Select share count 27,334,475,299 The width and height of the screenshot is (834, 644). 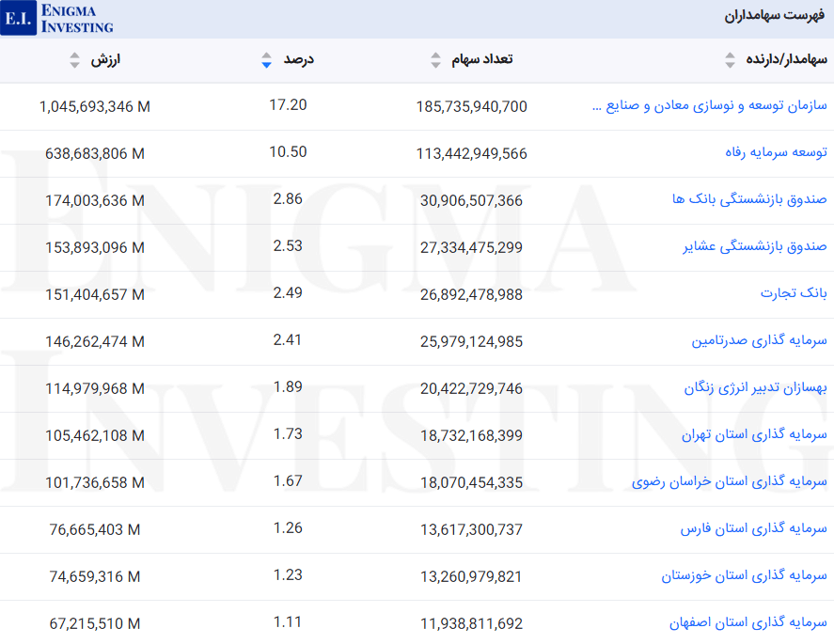click(471, 248)
